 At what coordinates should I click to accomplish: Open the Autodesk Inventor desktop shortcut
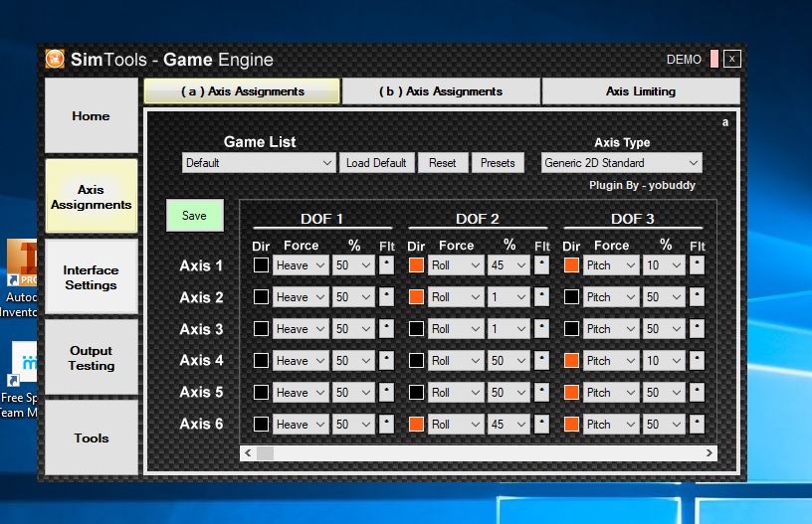pos(21,278)
